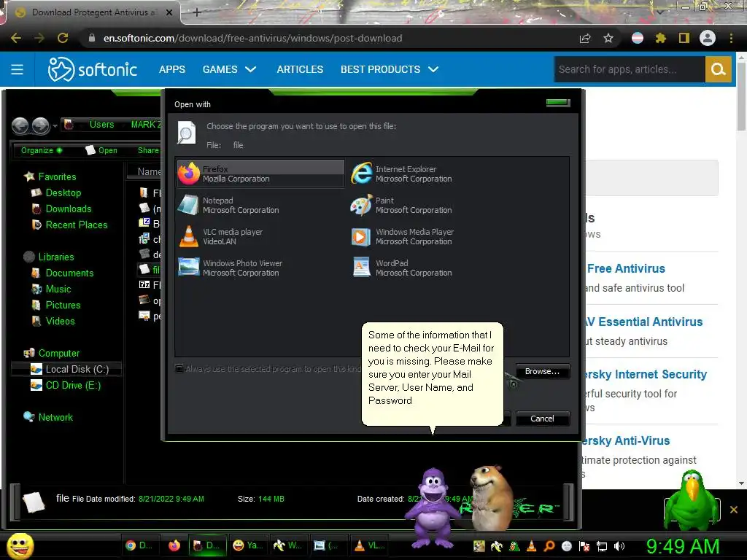Open Explorer recent locations dropdown arrow
Screen dimensions: 747x560
[55, 125]
